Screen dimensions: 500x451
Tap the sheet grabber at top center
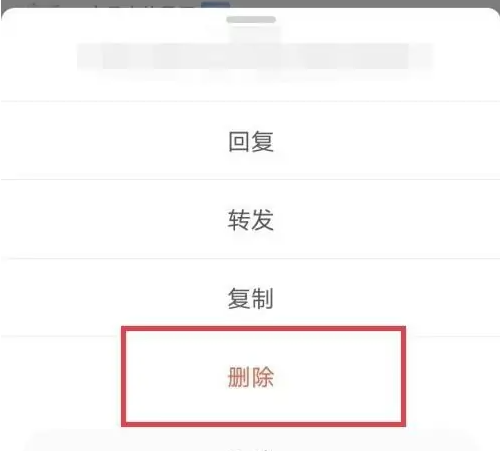(251, 20)
